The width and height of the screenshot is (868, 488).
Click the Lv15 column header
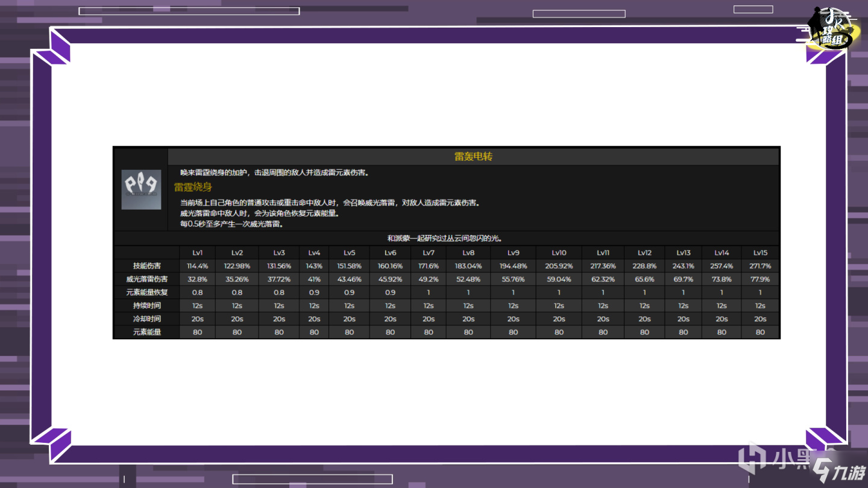click(760, 253)
